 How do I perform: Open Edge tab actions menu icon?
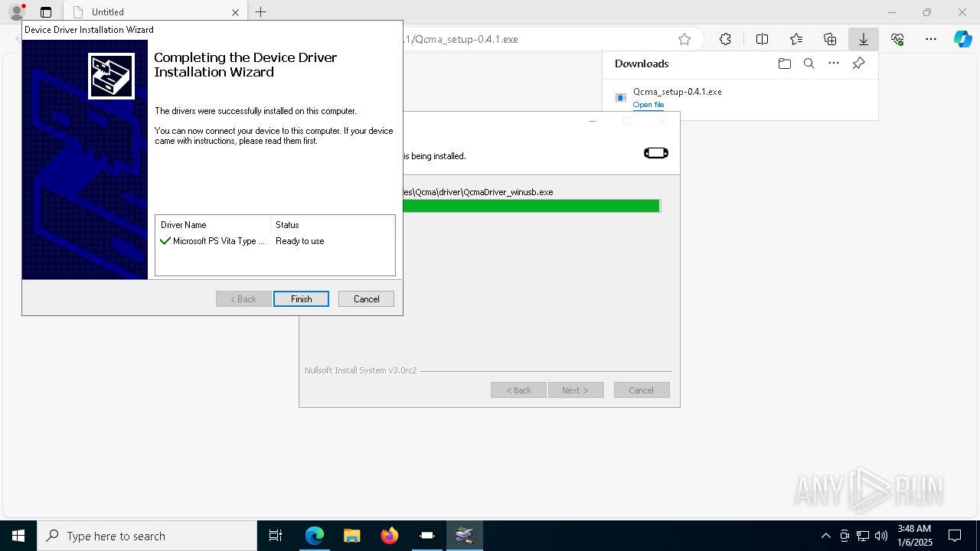pyautogui.click(x=46, y=12)
